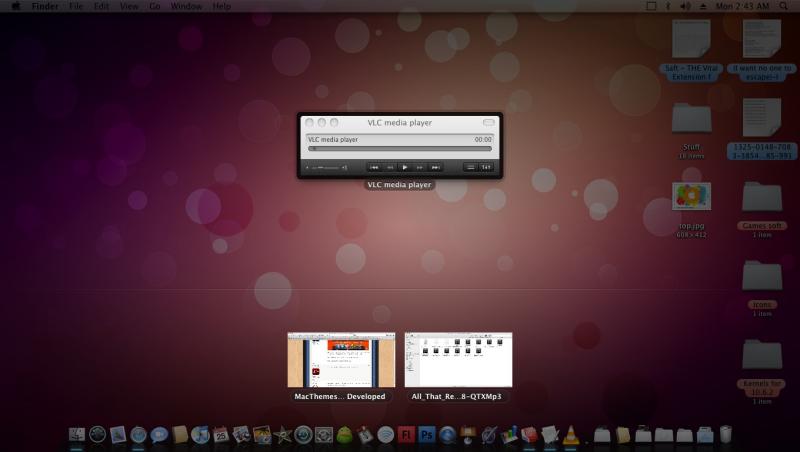
Task: Launch iChat speech bubble in Dock
Action: [x=159, y=435]
